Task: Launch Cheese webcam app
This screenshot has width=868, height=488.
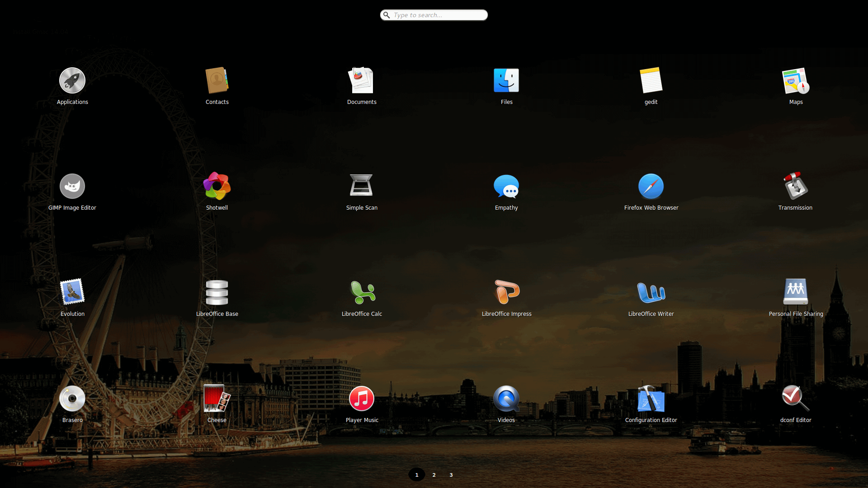Action: [x=217, y=399]
